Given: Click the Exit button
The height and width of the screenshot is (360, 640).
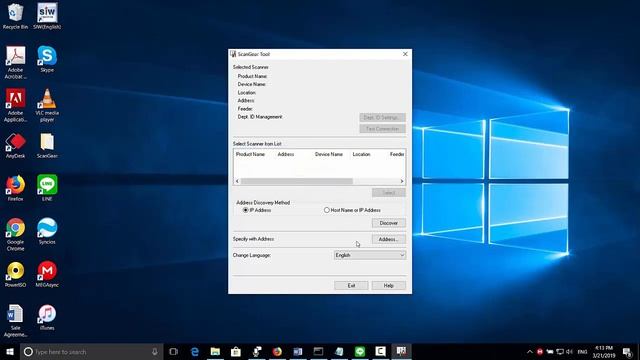Looking at the screenshot, I should 351,286.
